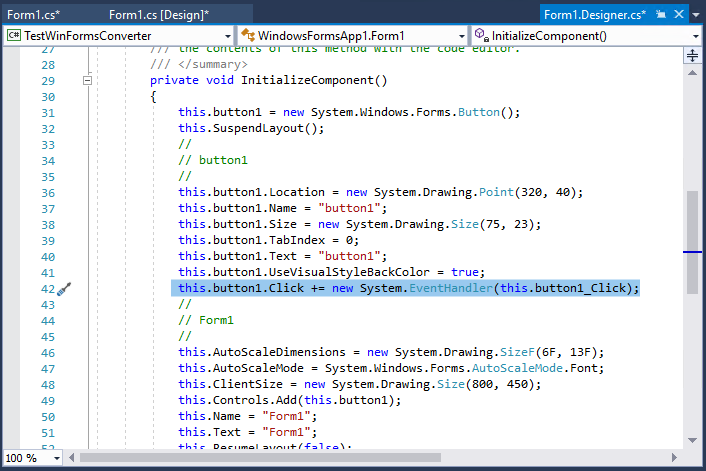
Task: Switch to the Form1.cs* tab
Action: click(x=33, y=14)
